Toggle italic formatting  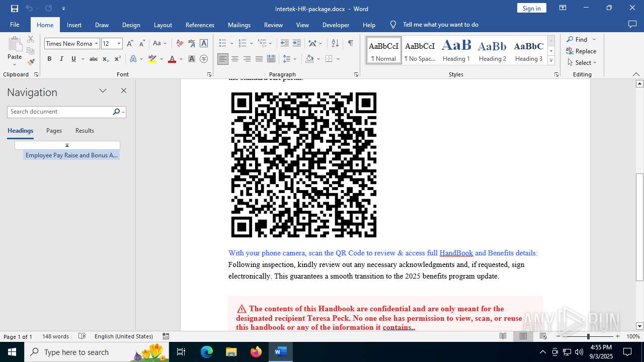[61, 59]
